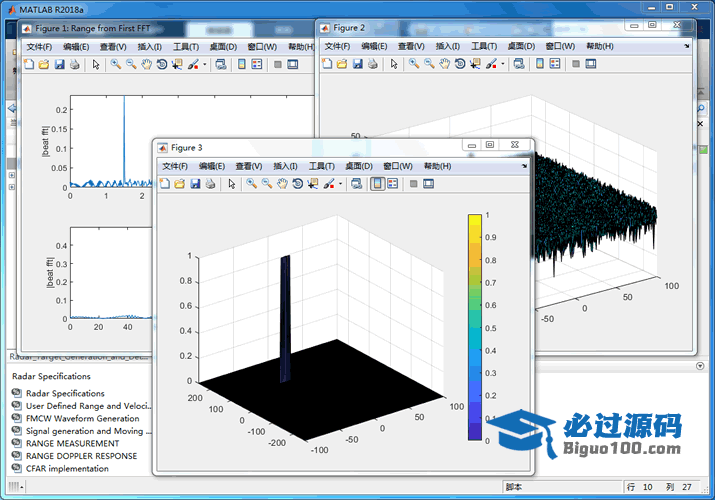This screenshot has width=715, height=500.
Task: Open 文件(F) menu in Figure 1
Action: (x=39, y=46)
